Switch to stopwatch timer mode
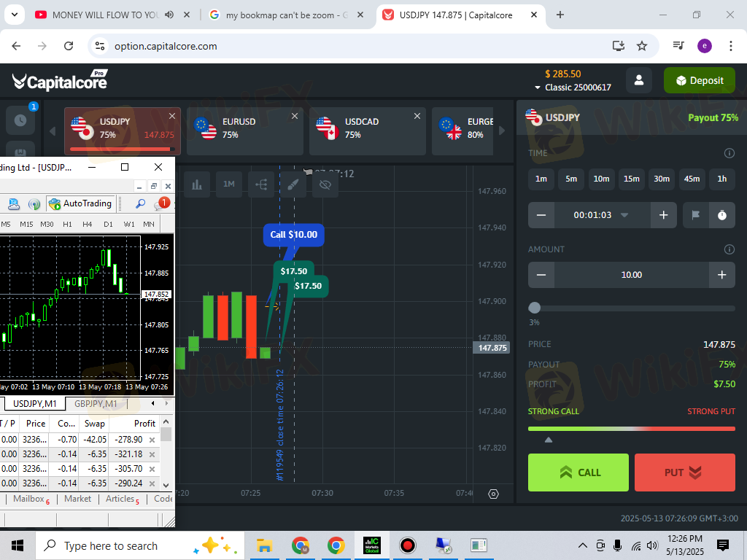 coord(721,215)
